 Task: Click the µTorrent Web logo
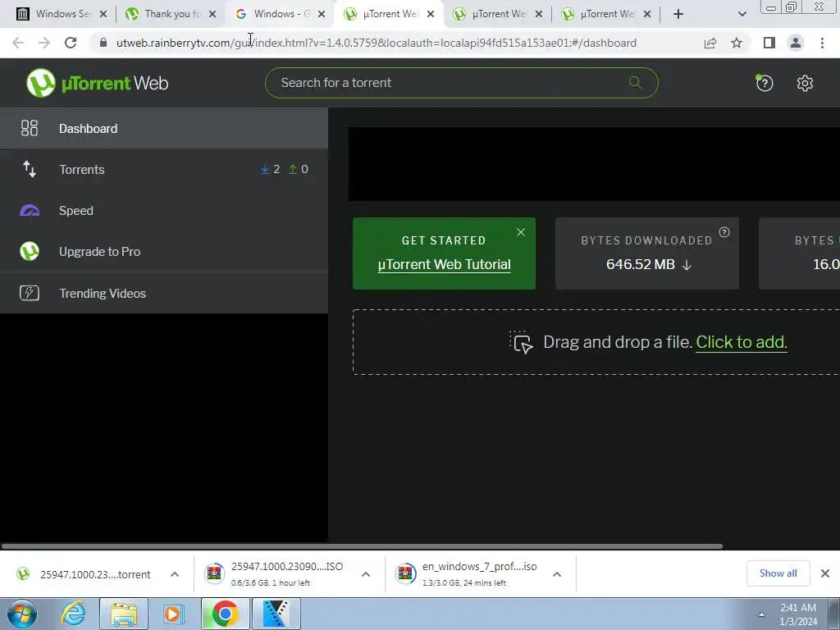click(x=98, y=83)
